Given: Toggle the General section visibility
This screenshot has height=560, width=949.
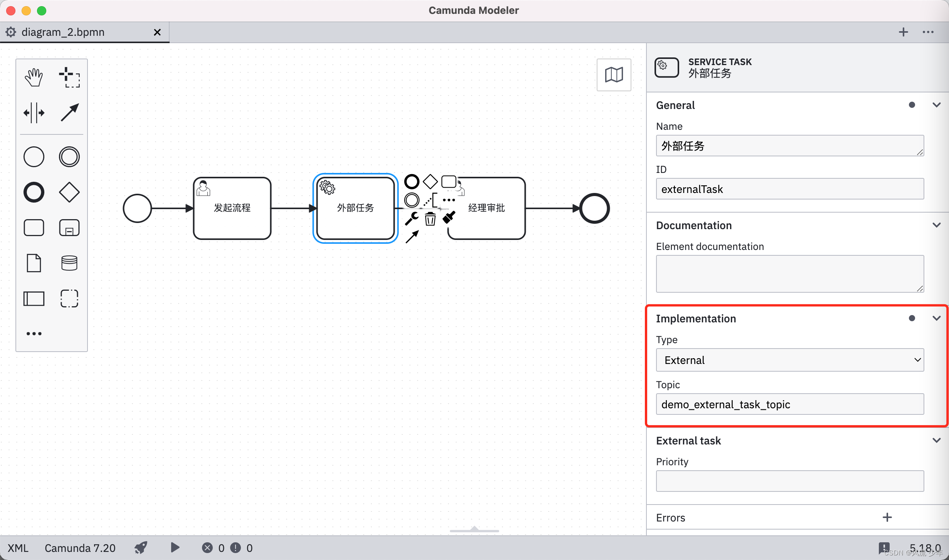Looking at the screenshot, I should 937,105.
